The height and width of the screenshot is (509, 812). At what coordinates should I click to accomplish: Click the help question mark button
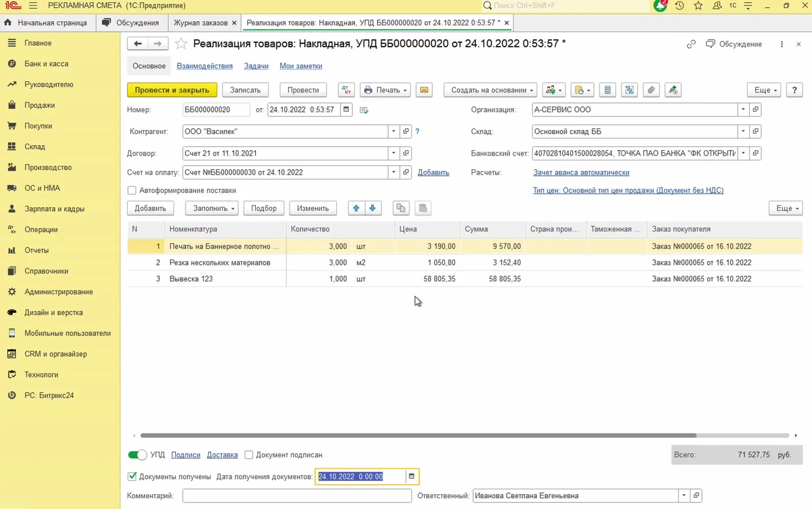point(794,90)
